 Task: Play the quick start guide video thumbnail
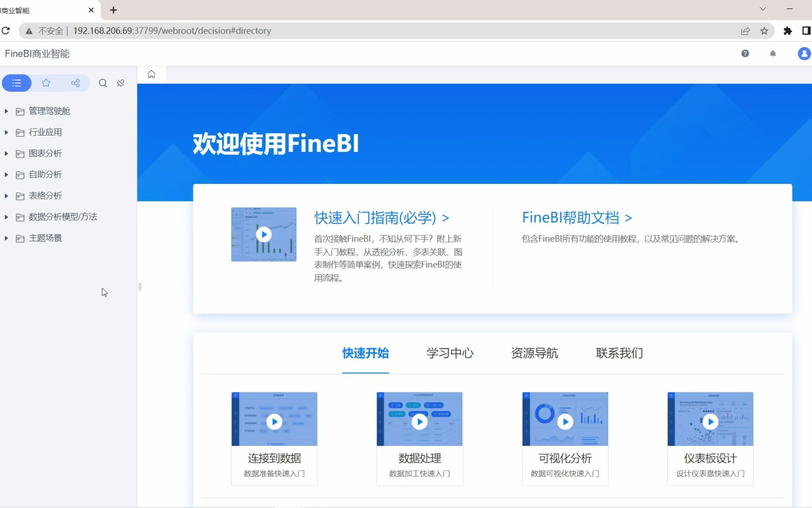264,234
